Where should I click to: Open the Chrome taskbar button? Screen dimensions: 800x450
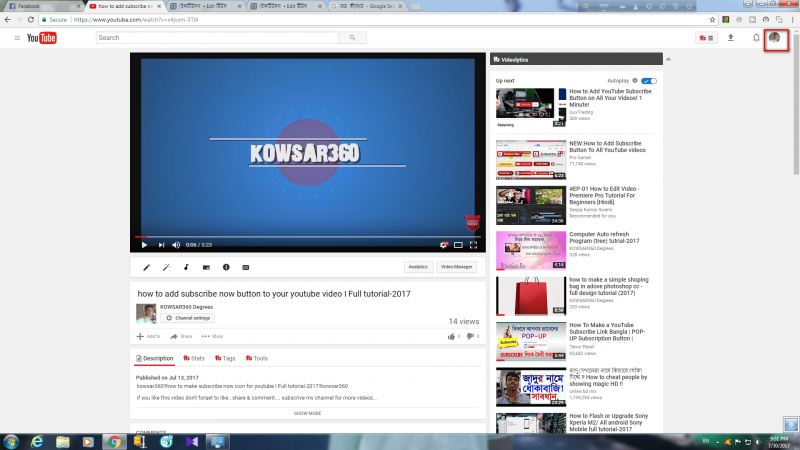(114, 442)
